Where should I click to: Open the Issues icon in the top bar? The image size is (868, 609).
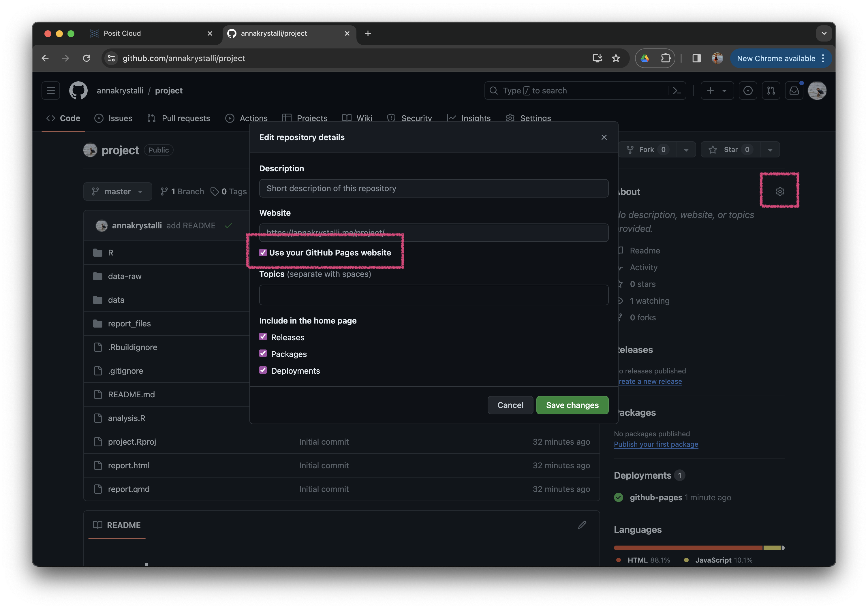tap(748, 91)
